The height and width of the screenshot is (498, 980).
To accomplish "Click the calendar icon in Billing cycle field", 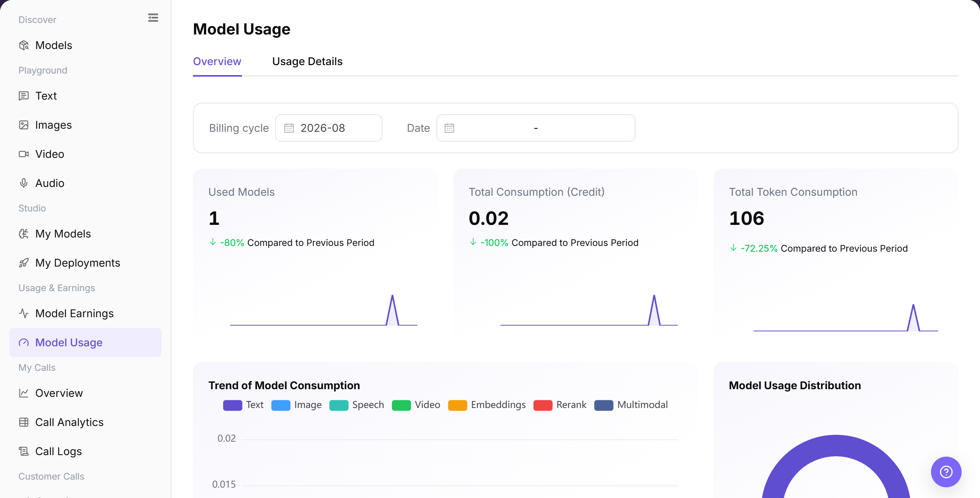I will click(289, 128).
